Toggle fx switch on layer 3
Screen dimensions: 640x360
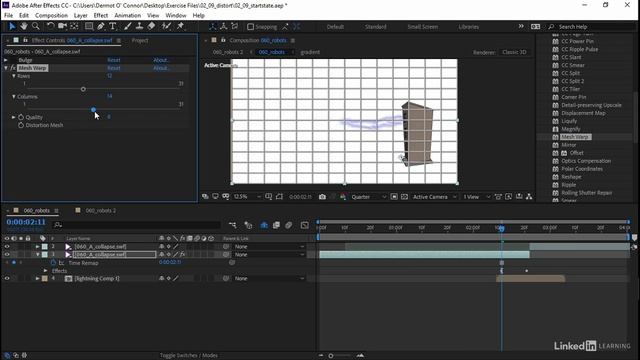click(x=182, y=254)
